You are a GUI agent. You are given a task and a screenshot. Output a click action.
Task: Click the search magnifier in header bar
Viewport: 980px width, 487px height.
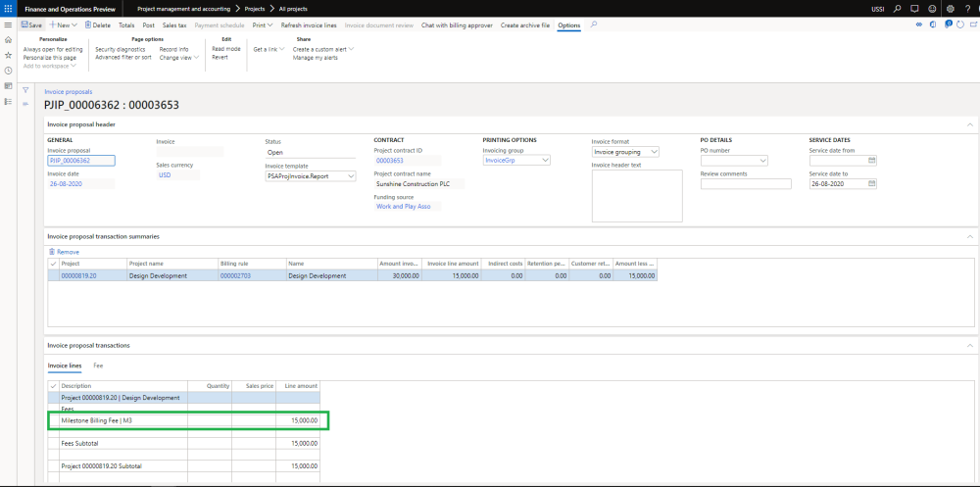point(898,8)
